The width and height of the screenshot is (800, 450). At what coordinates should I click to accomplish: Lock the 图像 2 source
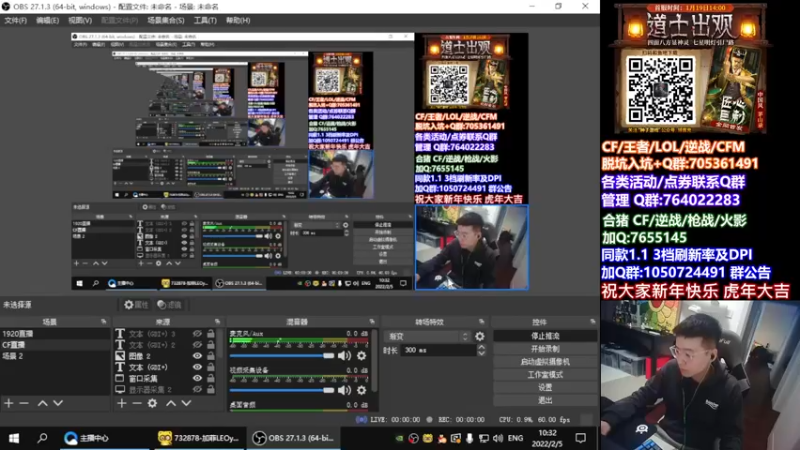tap(211, 356)
